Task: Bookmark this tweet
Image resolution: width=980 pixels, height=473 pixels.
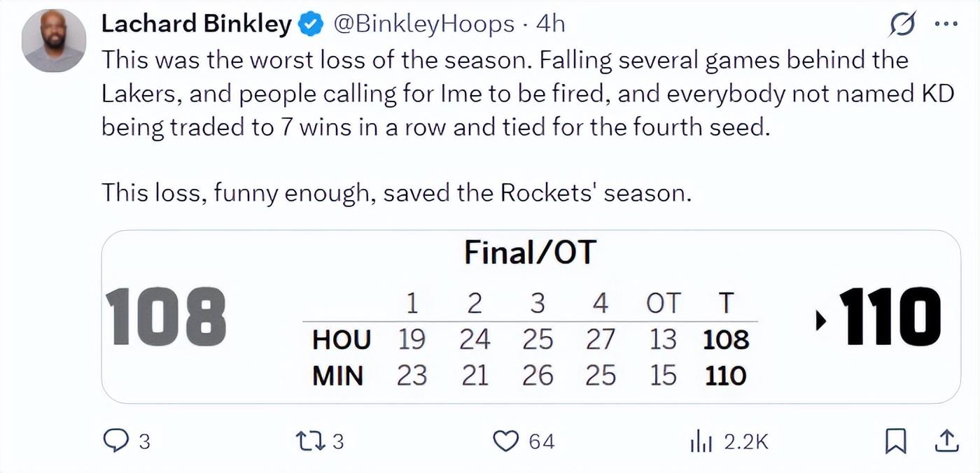Action: [x=896, y=441]
